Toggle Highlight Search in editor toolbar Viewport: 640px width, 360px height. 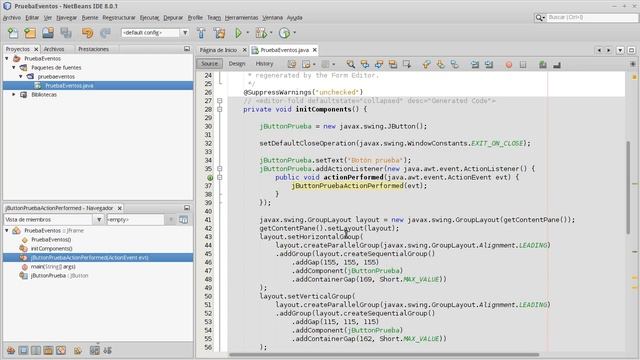393,64
